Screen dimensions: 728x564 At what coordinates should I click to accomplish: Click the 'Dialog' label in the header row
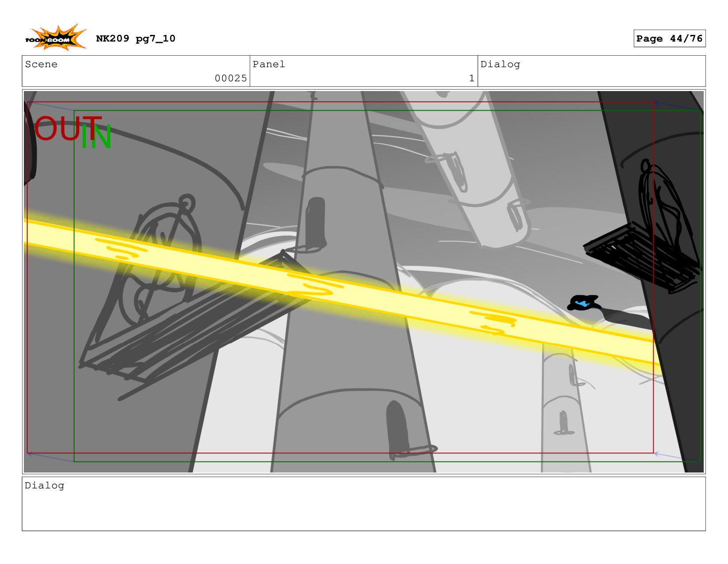501,64
